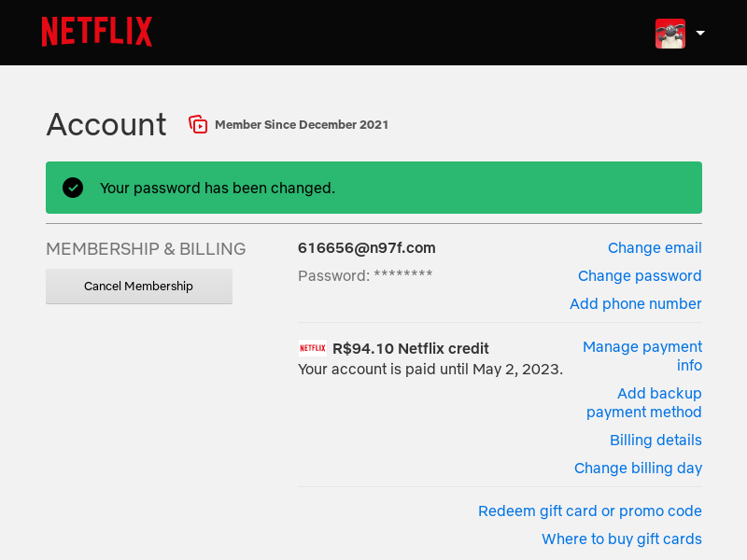The width and height of the screenshot is (747, 560).
Task: Click the checkmark icon in green banner
Action: [x=73, y=188]
